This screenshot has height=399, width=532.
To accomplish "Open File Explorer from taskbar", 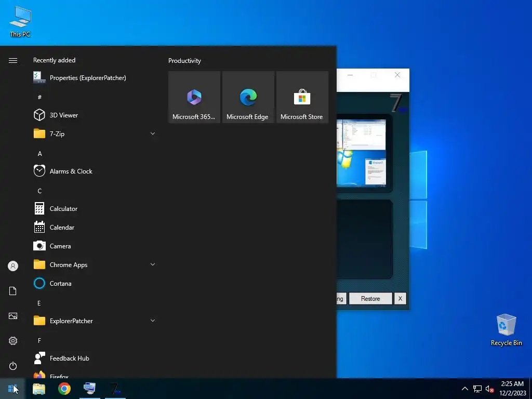I will click(38, 389).
